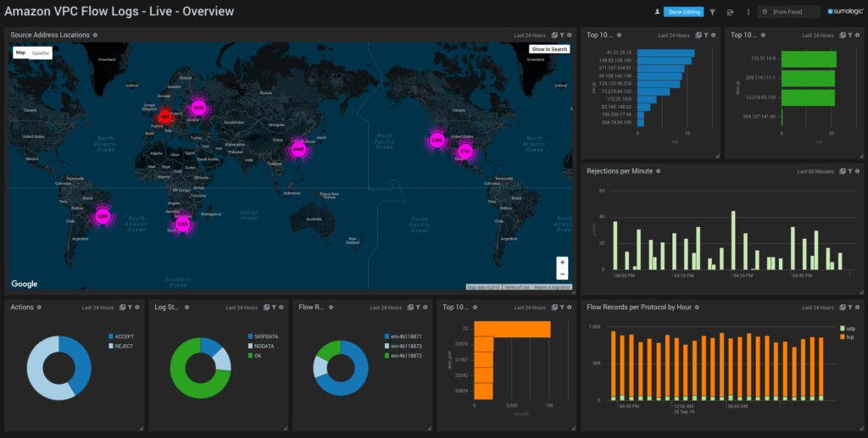Open the dashboard filter funnel icon in header

click(712, 12)
